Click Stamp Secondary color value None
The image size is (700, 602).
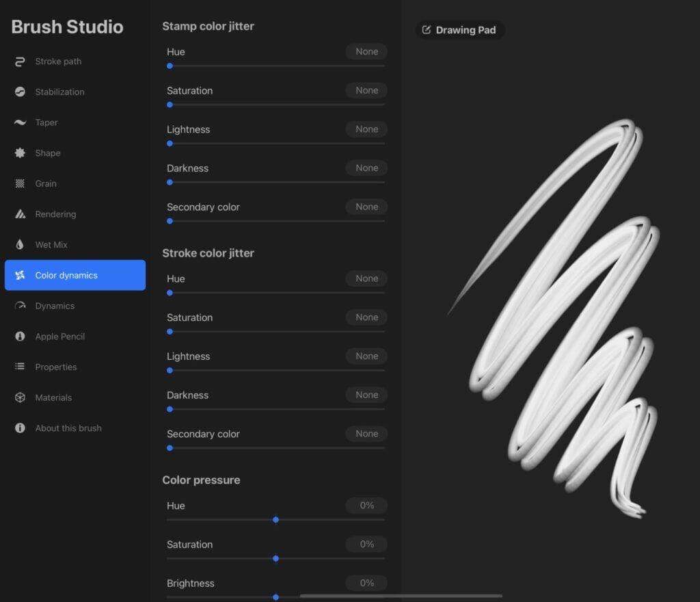366,207
